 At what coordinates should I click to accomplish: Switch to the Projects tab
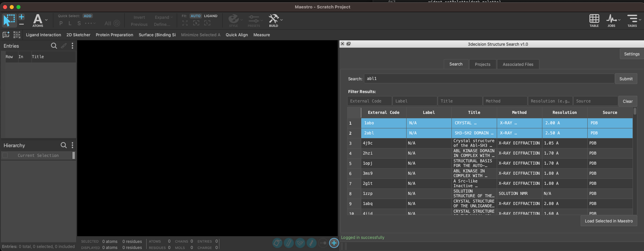[x=482, y=64]
